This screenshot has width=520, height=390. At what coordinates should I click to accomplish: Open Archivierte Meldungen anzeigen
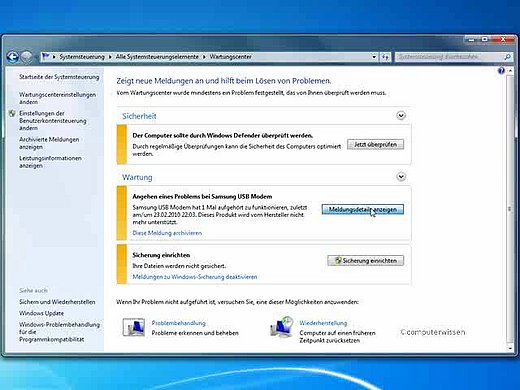[49, 143]
